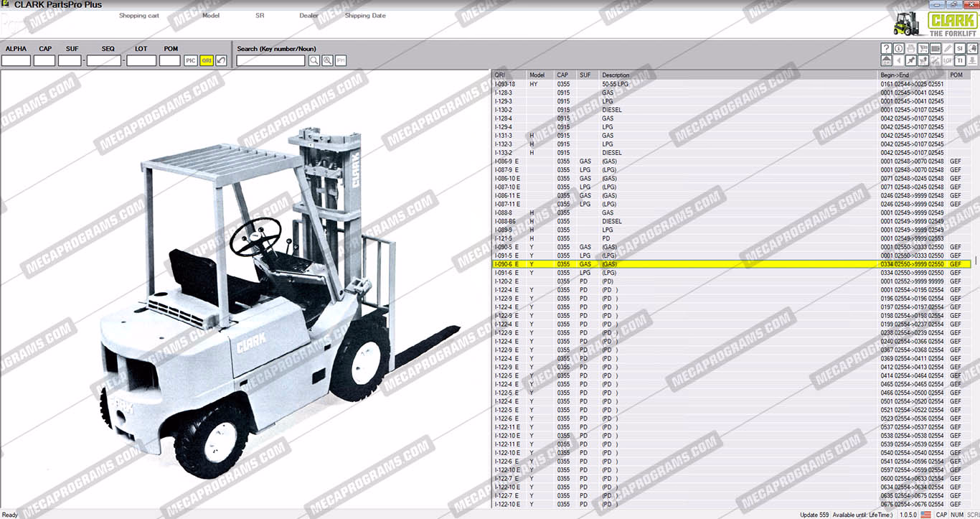Screen dimensions: 980x519
Task: Click the advanced search magnifier icon
Action: pos(327,61)
